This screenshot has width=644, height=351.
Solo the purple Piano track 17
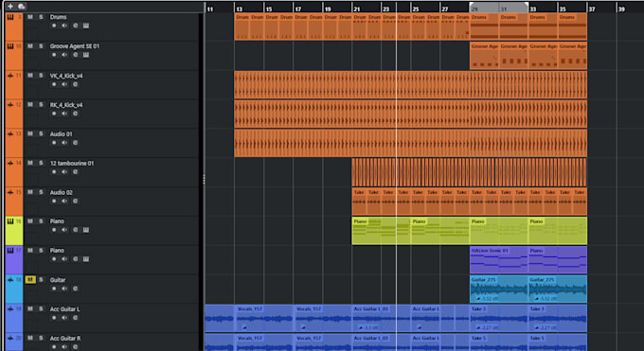pos(41,250)
